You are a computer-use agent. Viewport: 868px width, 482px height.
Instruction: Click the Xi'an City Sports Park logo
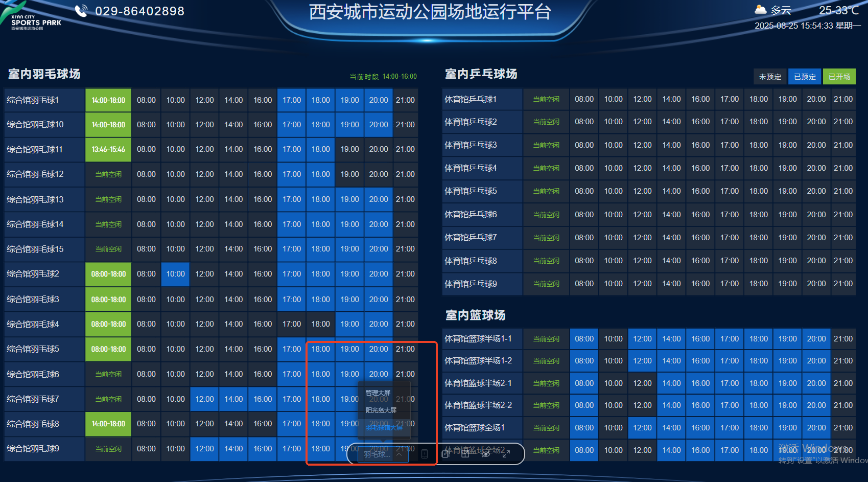[x=31, y=17]
